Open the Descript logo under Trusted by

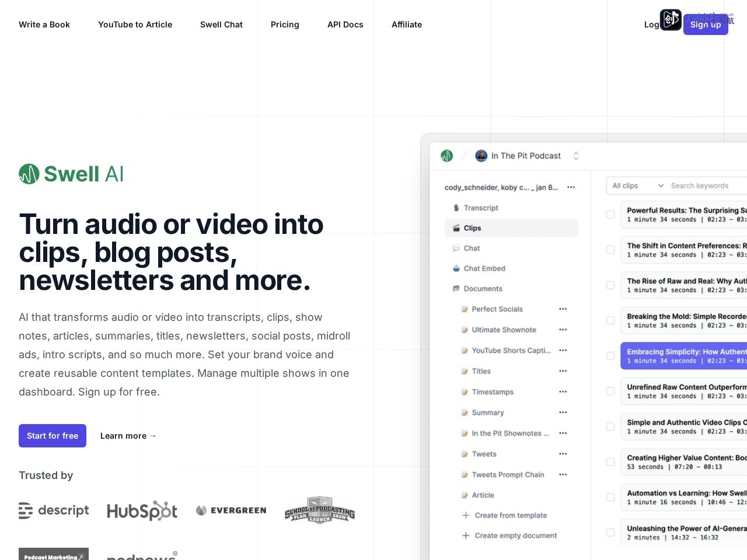click(x=54, y=510)
